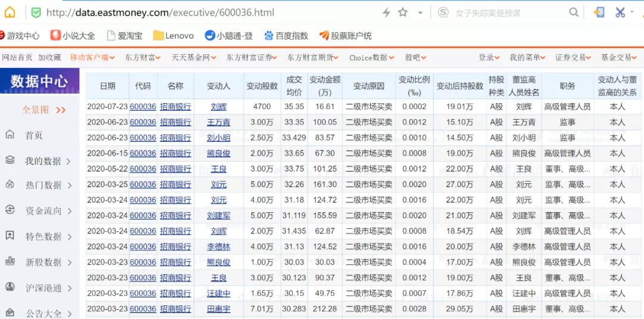The image size is (644, 319).
Task: Expand 移动客户端 menu
Action: [92, 57]
